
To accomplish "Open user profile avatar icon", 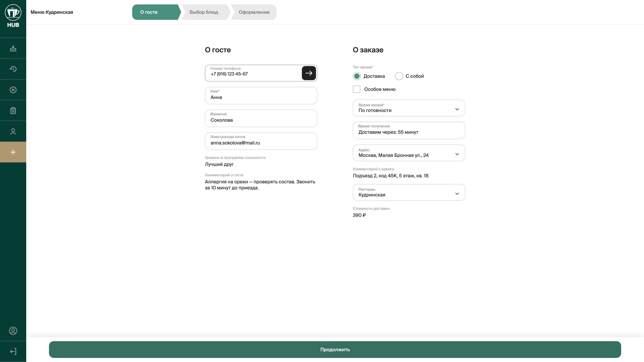I will click(x=13, y=331).
